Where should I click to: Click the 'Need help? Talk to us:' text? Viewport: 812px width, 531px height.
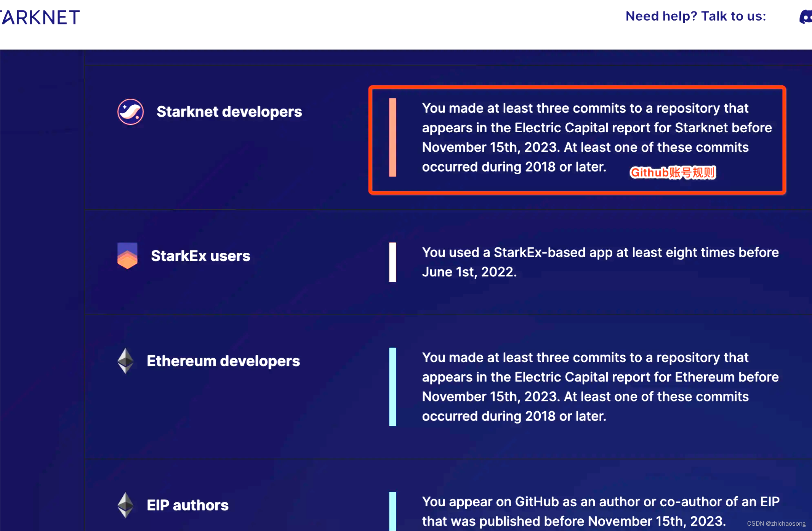[695, 16]
